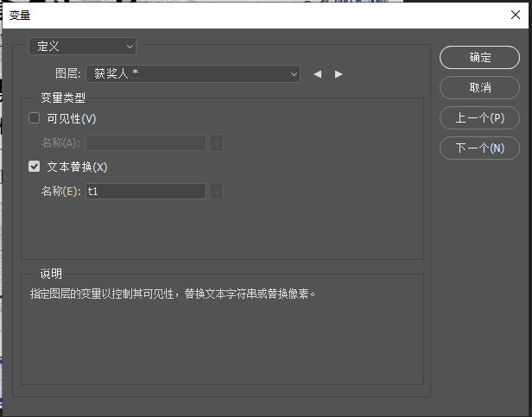Click the 名称(E) input field containing t1
The width and height of the screenshot is (532, 417).
coord(146,191)
